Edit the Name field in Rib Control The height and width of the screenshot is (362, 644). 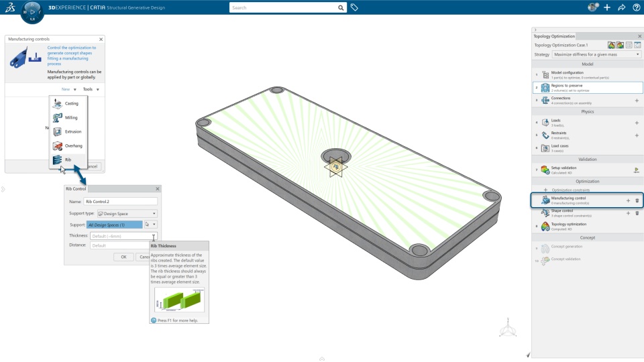coord(120,202)
